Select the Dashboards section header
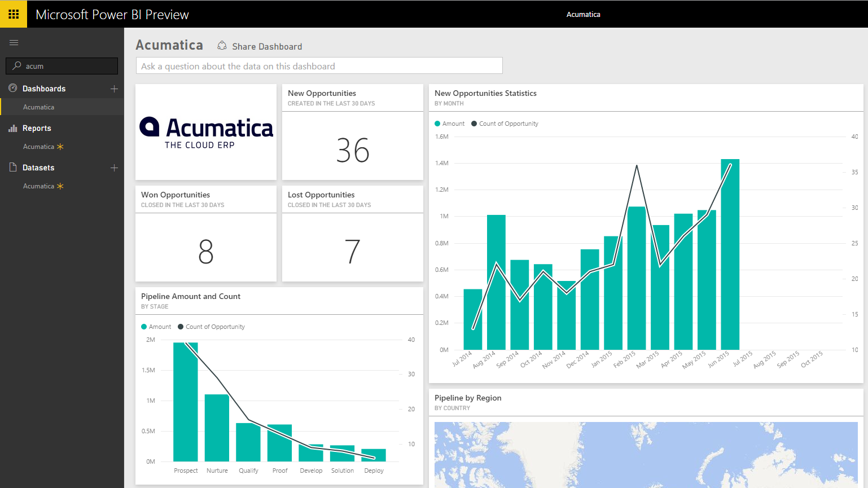The height and width of the screenshot is (488, 868). pos(44,89)
